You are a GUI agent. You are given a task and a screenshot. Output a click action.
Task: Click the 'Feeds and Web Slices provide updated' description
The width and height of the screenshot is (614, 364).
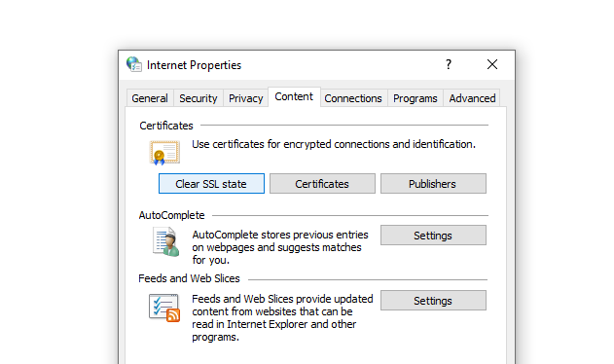(x=282, y=317)
